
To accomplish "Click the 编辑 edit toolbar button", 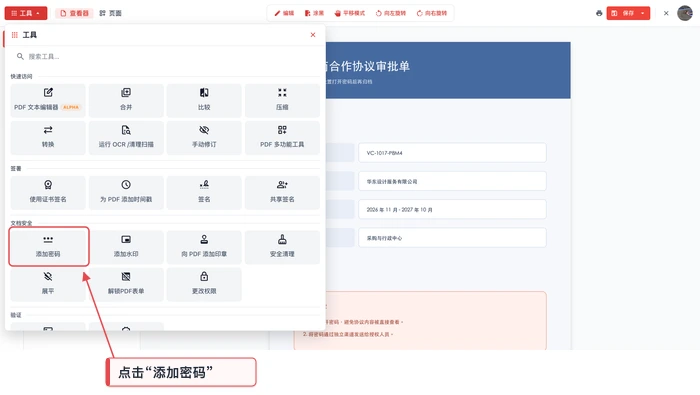I will 284,13.
